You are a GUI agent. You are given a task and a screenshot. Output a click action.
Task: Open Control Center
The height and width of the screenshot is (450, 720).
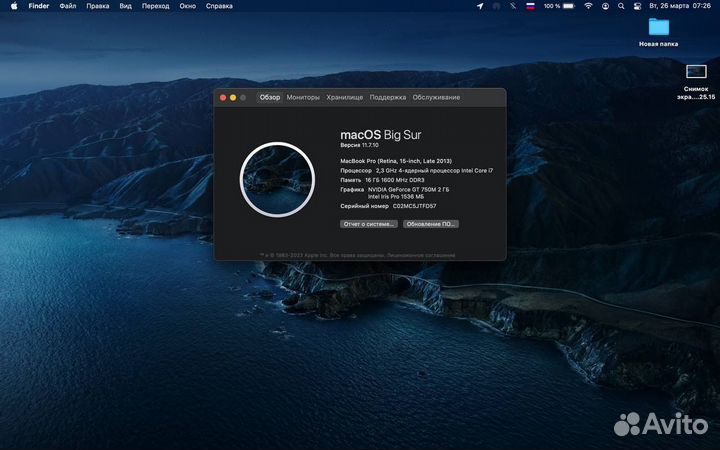click(x=637, y=6)
